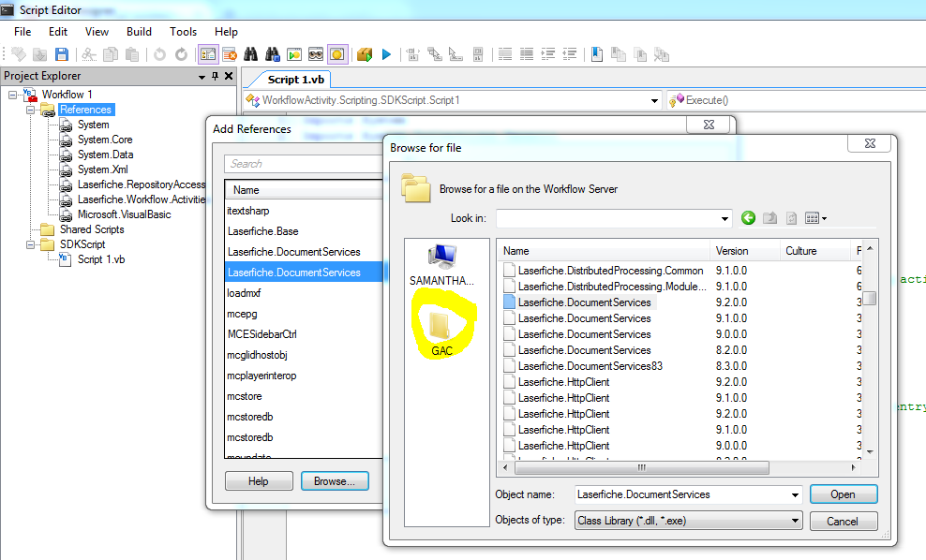Select System.Core reference in tree
926x560 pixels.
point(105,140)
